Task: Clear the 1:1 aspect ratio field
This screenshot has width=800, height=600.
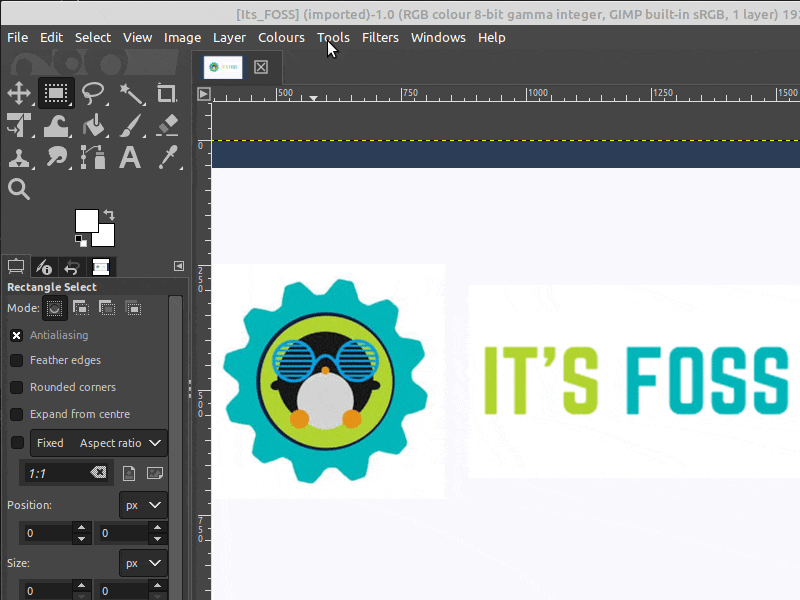Action: click(97, 473)
